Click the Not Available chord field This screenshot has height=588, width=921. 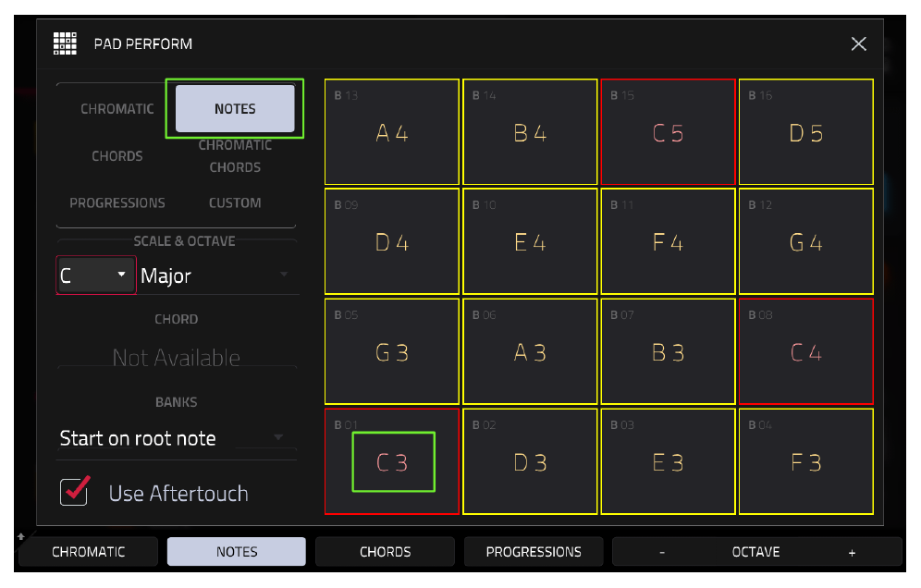pos(177,358)
